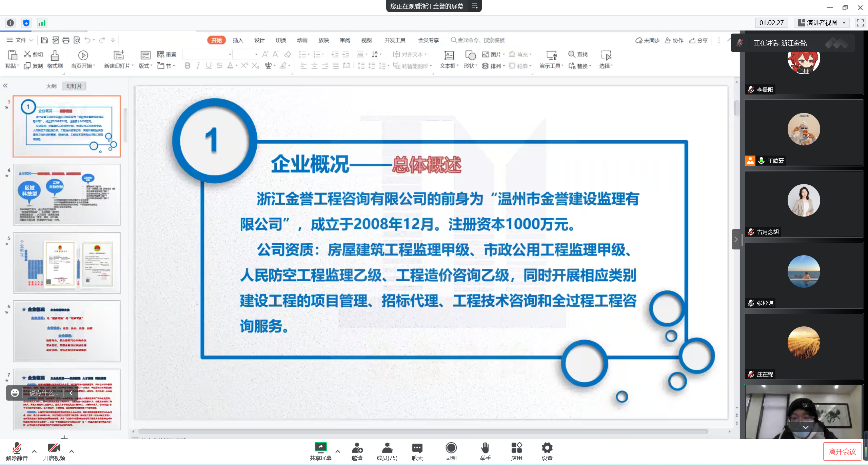Collapse the participant video panel arrow

(736, 239)
